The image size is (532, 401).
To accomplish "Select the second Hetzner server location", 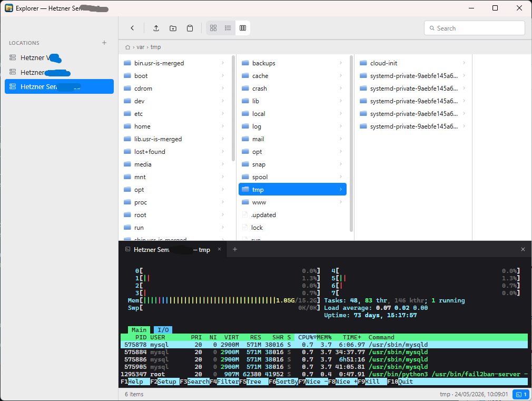I will coord(59,72).
